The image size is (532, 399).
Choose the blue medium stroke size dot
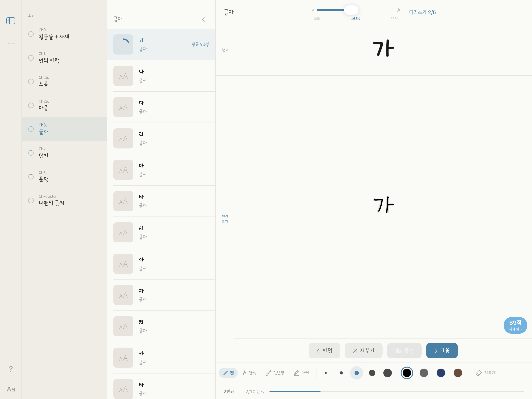point(357,373)
